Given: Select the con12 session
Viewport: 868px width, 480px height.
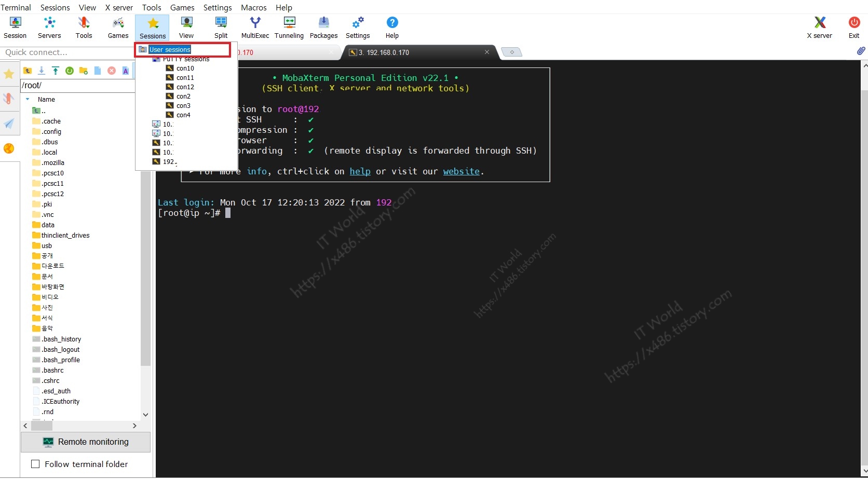Looking at the screenshot, I should click(185, 87).
